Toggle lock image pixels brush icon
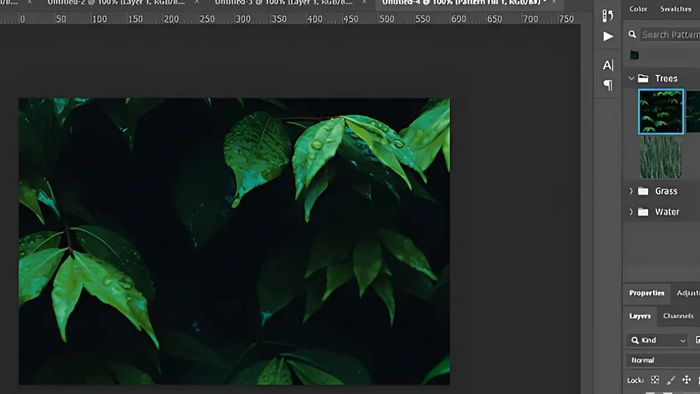This screenshot has height=394, width=700. click(671, 380)
